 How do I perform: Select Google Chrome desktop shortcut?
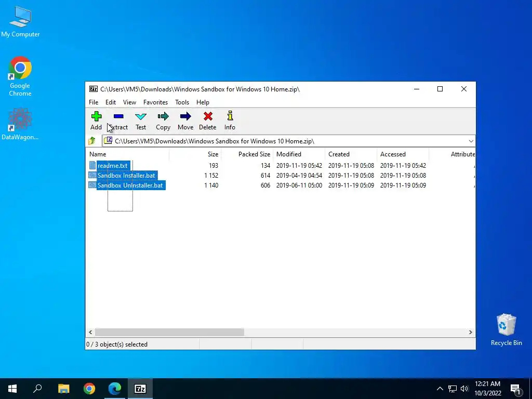[x=20, y=77]
